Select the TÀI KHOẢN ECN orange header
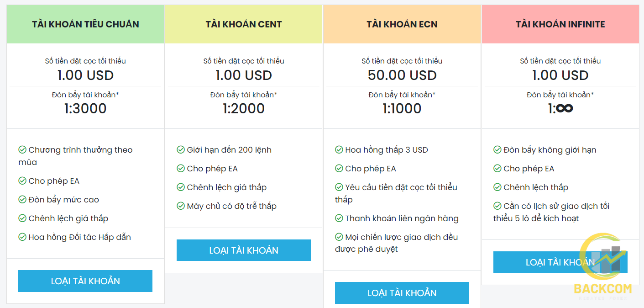The width and height of the screenshot is (644, 308). pos(402,24)
